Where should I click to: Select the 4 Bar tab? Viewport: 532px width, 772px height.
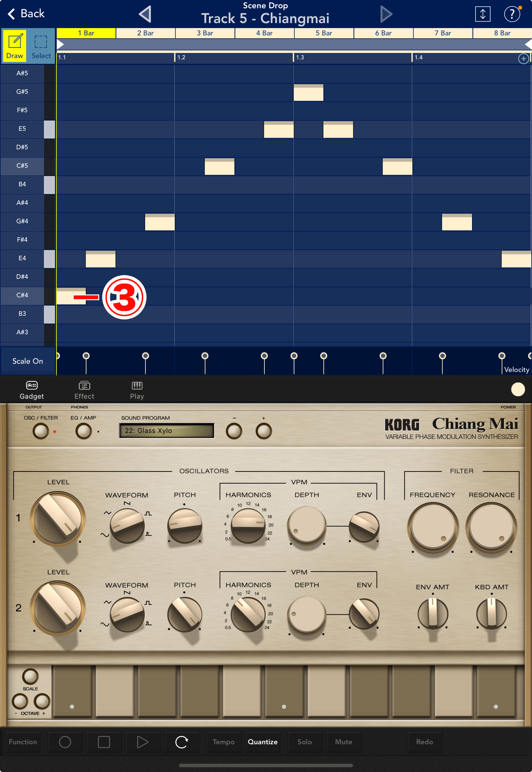264,33
